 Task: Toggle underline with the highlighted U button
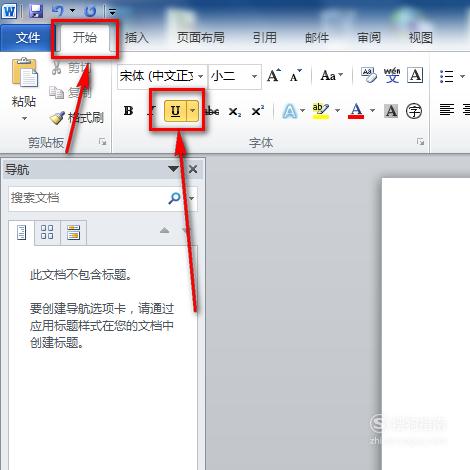[x=176, y=111]
